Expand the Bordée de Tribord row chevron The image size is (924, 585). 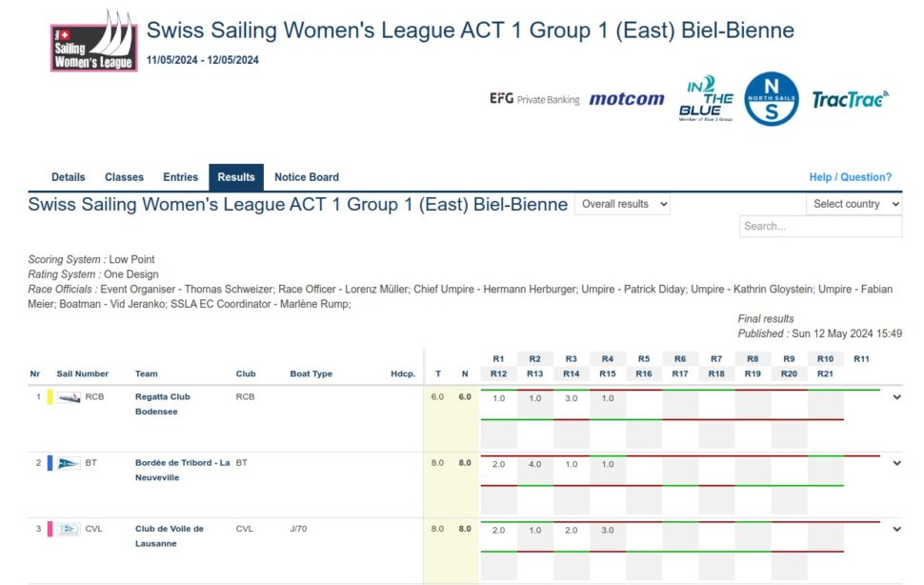pos(896,463)
